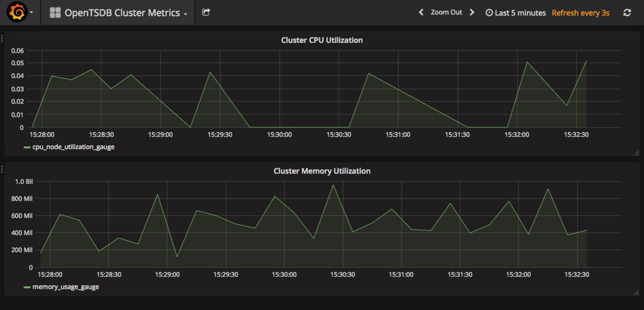The image size is (644, 310).
Task: Open Cluster Memory Utilization panel title menu
Action: tap(322, 171)
